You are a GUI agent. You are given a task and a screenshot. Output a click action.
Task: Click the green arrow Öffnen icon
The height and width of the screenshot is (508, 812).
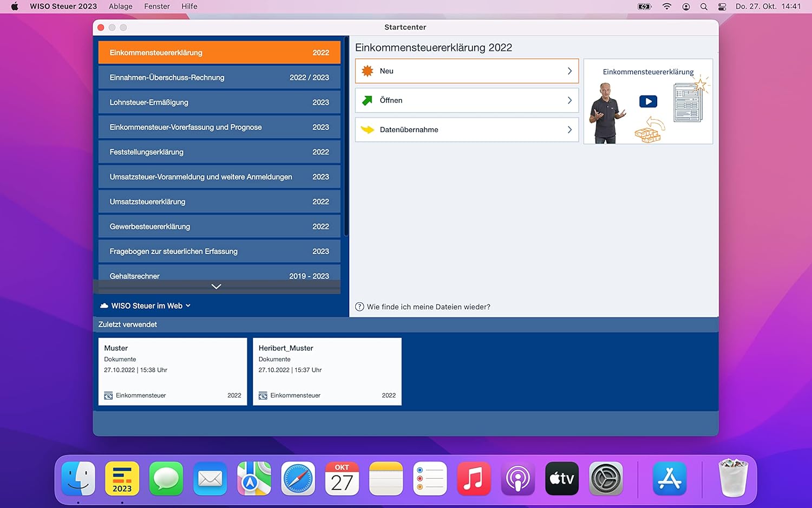coord(368,100)
